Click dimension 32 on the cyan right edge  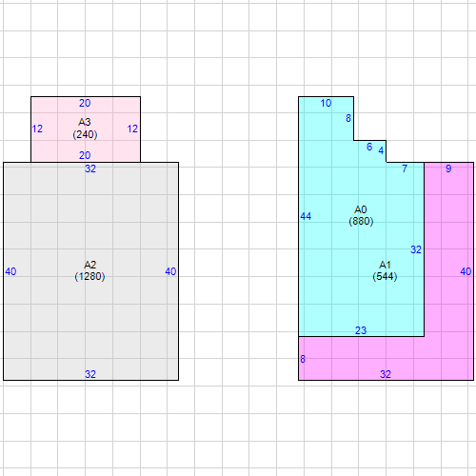click(x=416, y=249)
